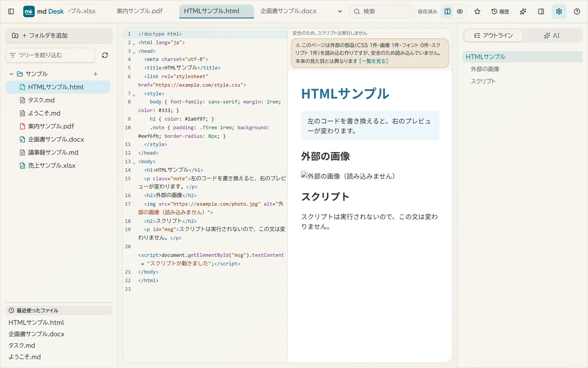The width and height of the screenshot is (588, 368).
Task: Fold the head block at line 3
Action: click(x=134, y=52)
